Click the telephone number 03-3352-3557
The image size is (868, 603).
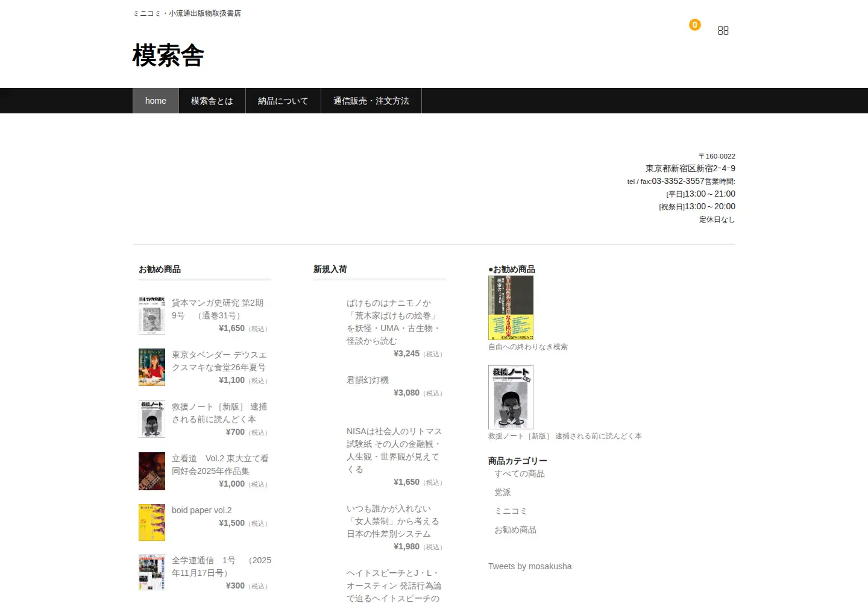[678, 181]
